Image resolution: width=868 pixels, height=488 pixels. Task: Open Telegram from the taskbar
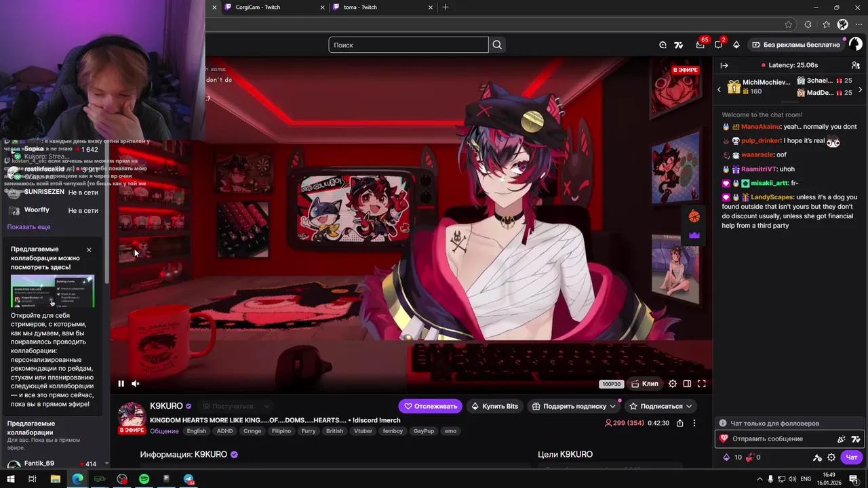point(189,479)
